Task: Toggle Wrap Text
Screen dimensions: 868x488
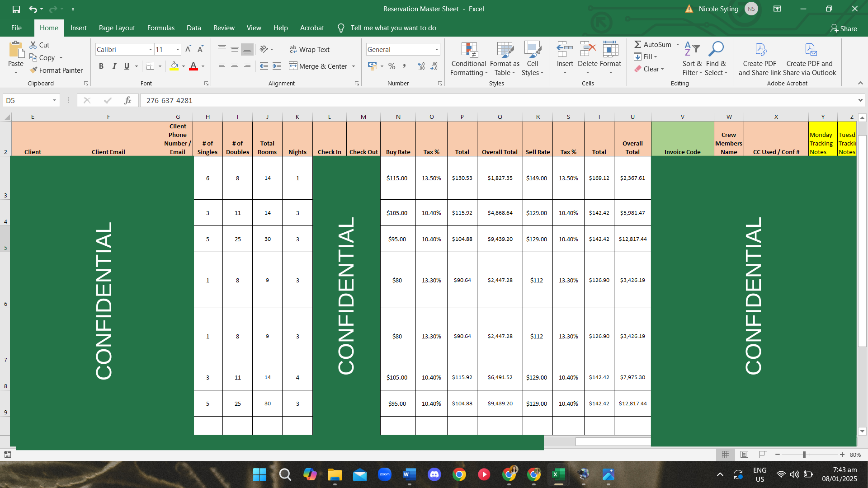Action: point(310,49)
